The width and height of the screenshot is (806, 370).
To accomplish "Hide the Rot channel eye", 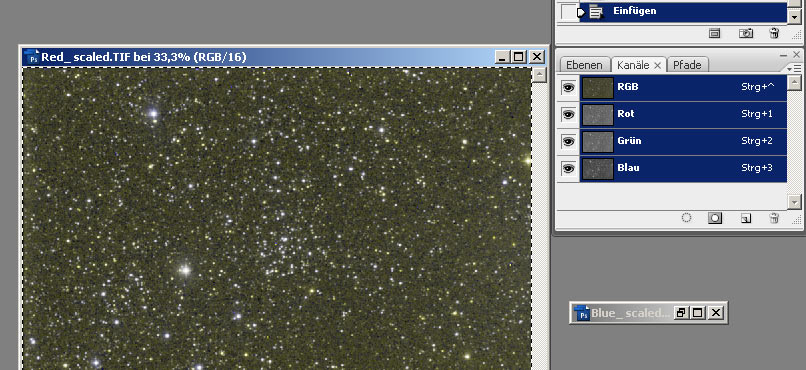I will click(x=568, y=115).
